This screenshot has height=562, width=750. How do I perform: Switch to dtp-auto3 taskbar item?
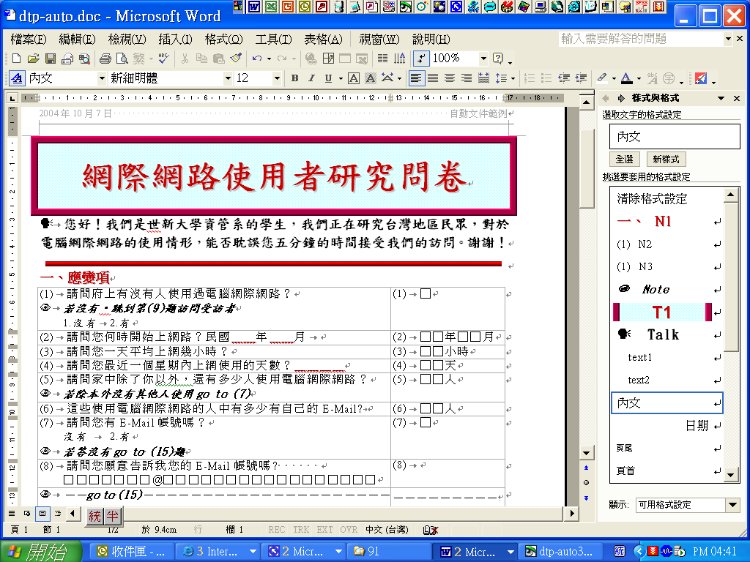(x=560, y=551)
